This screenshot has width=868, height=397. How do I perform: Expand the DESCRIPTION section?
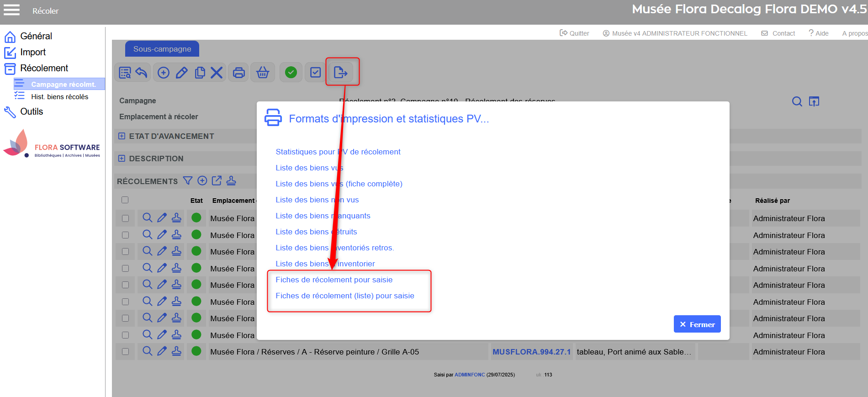122,159
